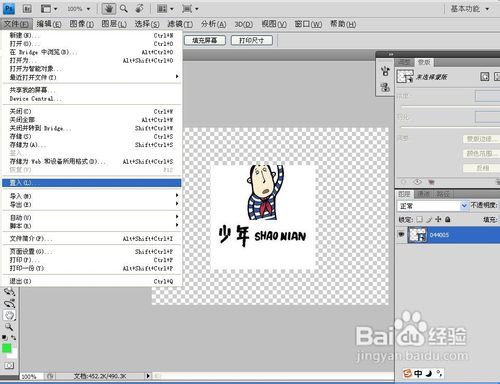Launch Bridge from the top bar icon
Viewport: 500px width, 384px height.
pyautogui.click(x=27, y=9)
